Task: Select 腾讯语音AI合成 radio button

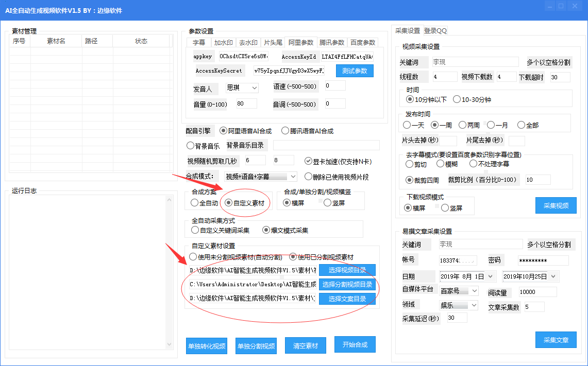Action: [308, 131]
